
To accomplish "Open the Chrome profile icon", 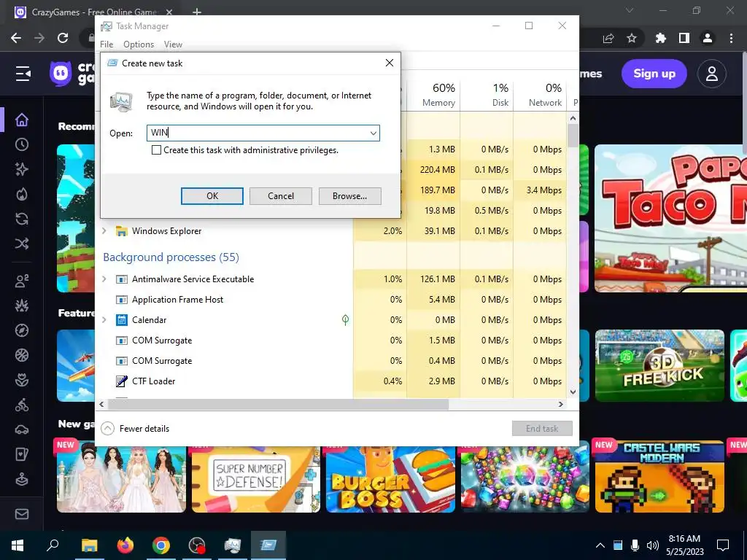I will tap(708, 38).
